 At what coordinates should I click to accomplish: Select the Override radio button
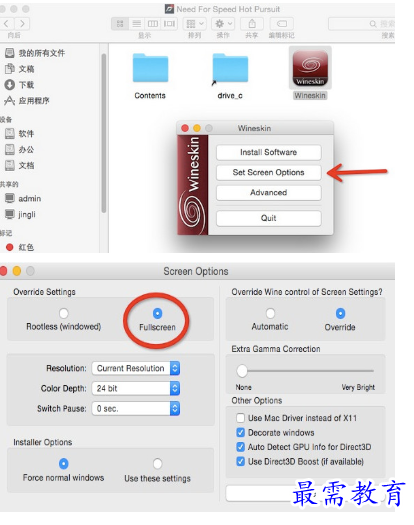point(340,313)
